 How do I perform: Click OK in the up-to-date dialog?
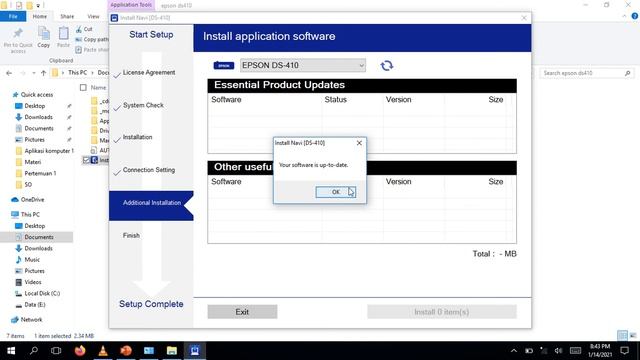click(336, 192)
